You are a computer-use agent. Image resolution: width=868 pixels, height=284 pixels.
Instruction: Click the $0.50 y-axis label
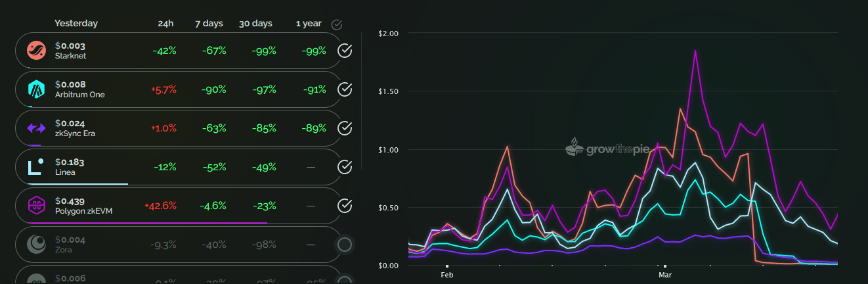click(x=389, y=207)
